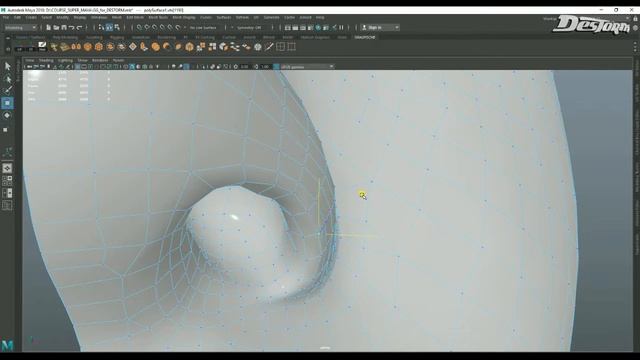
Task: Click the exposure value field 0.00
Action: coord(244,66)
